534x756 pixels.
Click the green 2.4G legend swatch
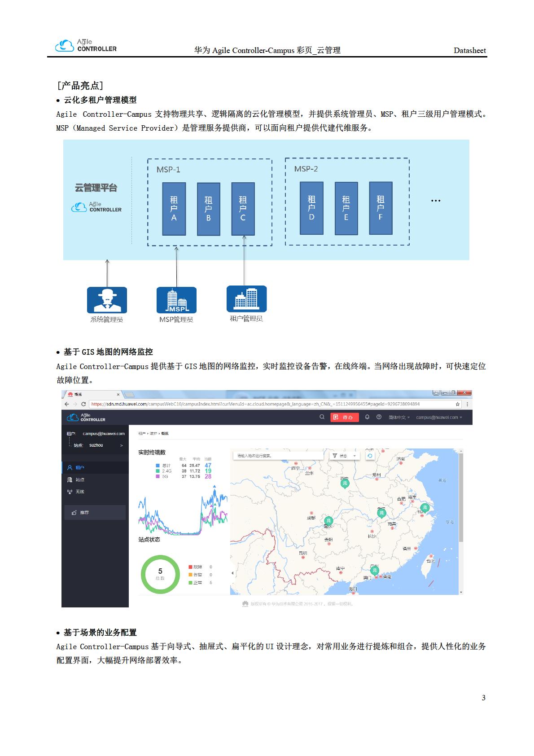[158, 471]
